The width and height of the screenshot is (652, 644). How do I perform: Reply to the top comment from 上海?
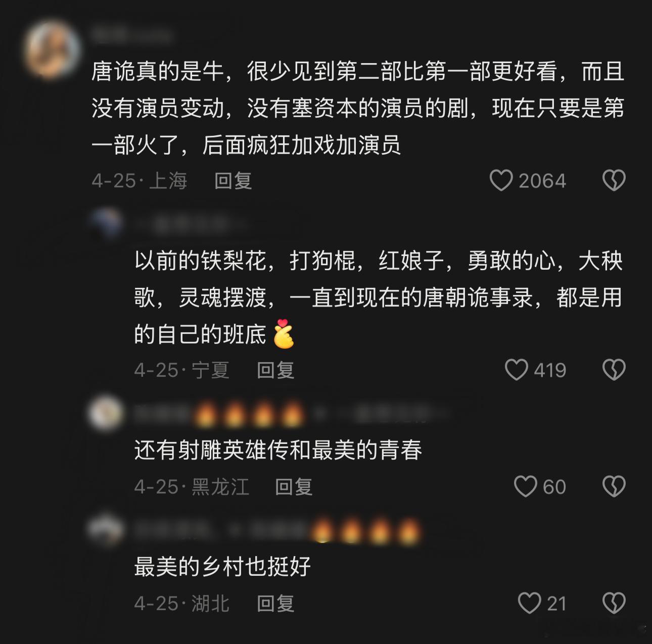(x=233, y=180)
